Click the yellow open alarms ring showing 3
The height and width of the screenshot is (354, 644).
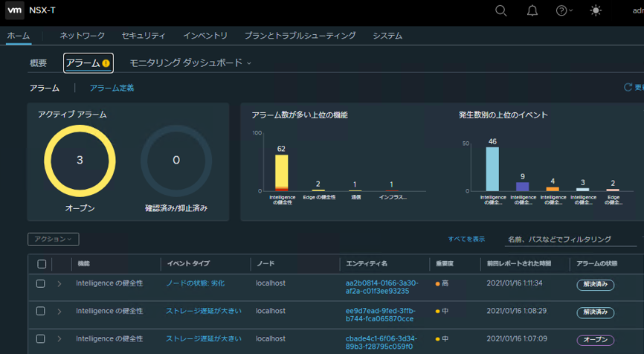point(80,161)
